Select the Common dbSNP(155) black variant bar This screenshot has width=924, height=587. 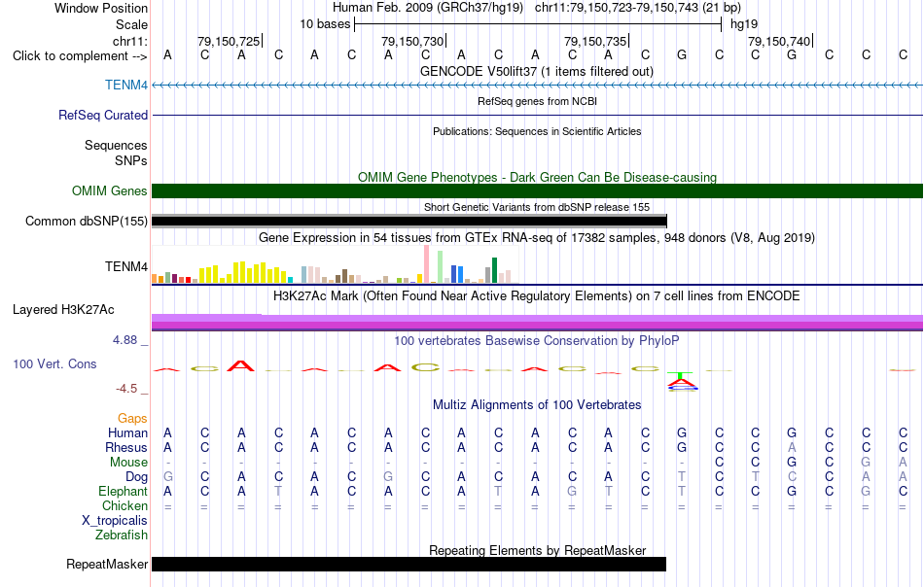(x=409, y=222)
